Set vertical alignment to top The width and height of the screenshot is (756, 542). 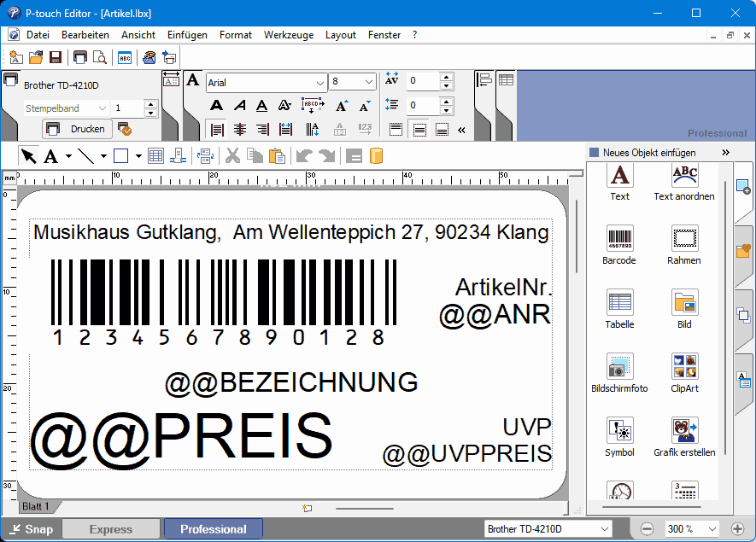click(396, 129)
